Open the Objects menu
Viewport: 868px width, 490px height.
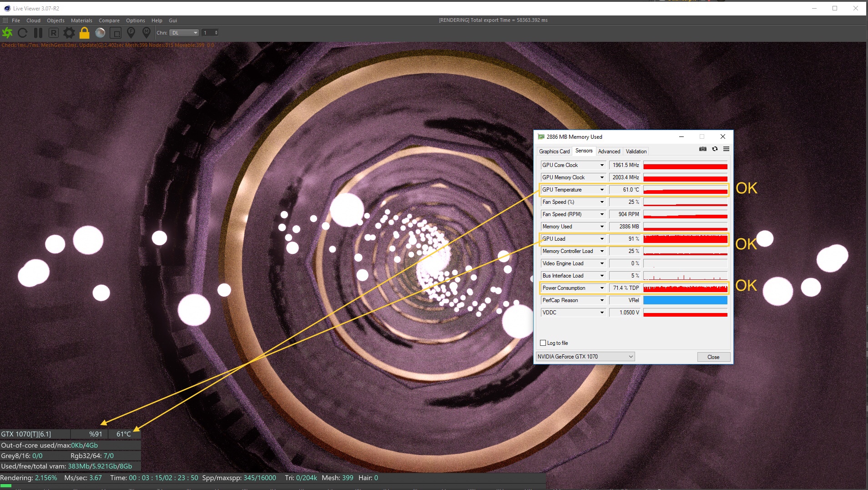coord(56,20)
